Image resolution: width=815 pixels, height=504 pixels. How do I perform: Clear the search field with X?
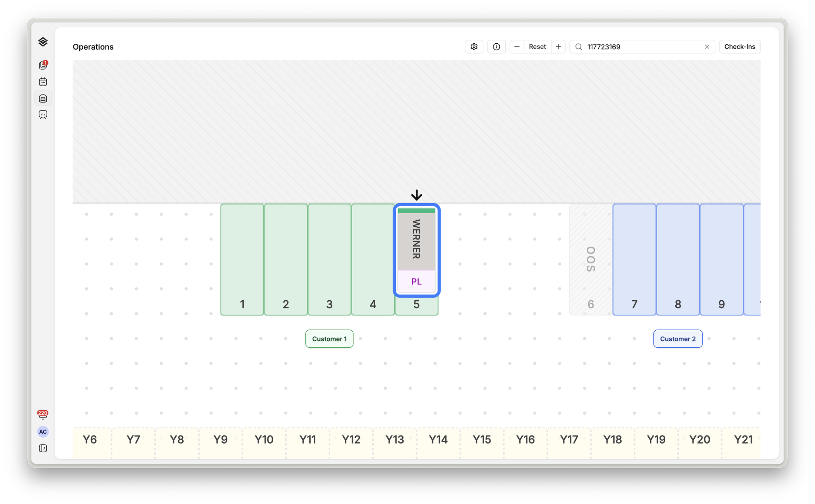(x=707, y=47)
